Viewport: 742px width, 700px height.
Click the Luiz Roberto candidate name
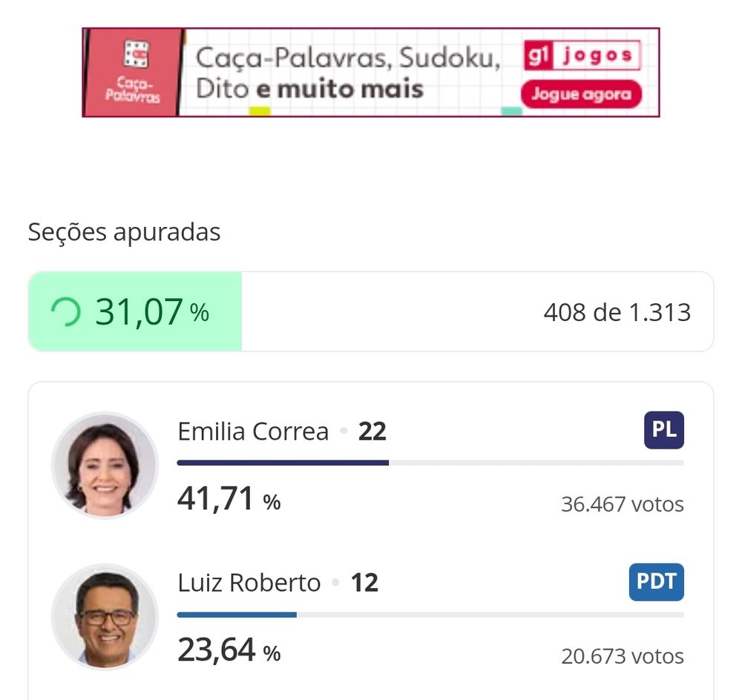[x=249, y=583]
